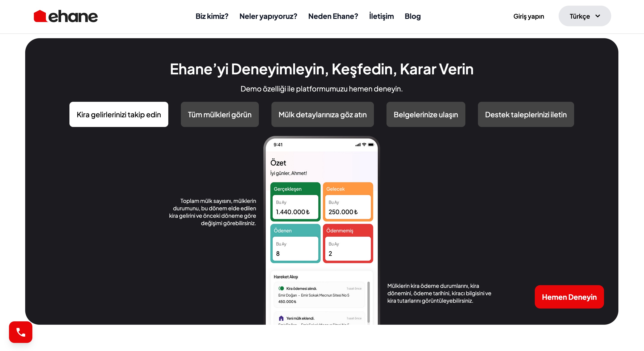This screenshot has width=644, height=351.
Task: Select 'Neler yapıyoruz?' in the navigation
Action: tap(268, 16)
